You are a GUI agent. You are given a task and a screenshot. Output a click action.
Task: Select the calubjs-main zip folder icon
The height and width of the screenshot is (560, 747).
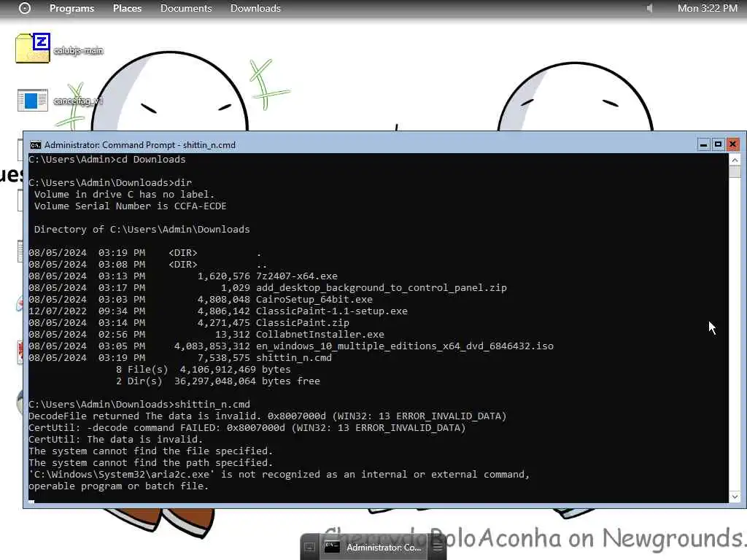(x=32, y=48)
